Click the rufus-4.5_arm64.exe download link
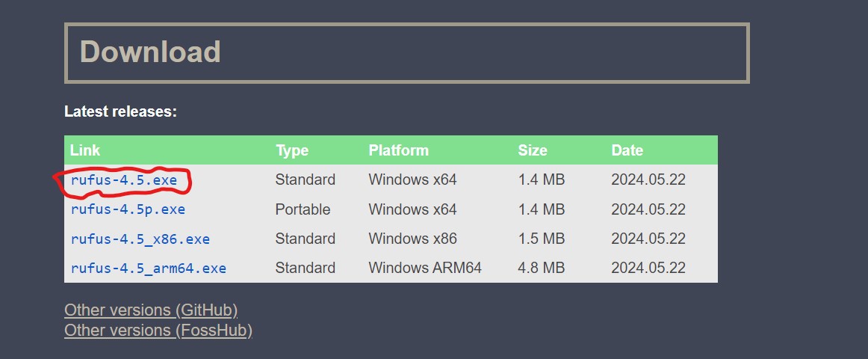Viewport: 868px width, 359px height. [x=148, y=268]
